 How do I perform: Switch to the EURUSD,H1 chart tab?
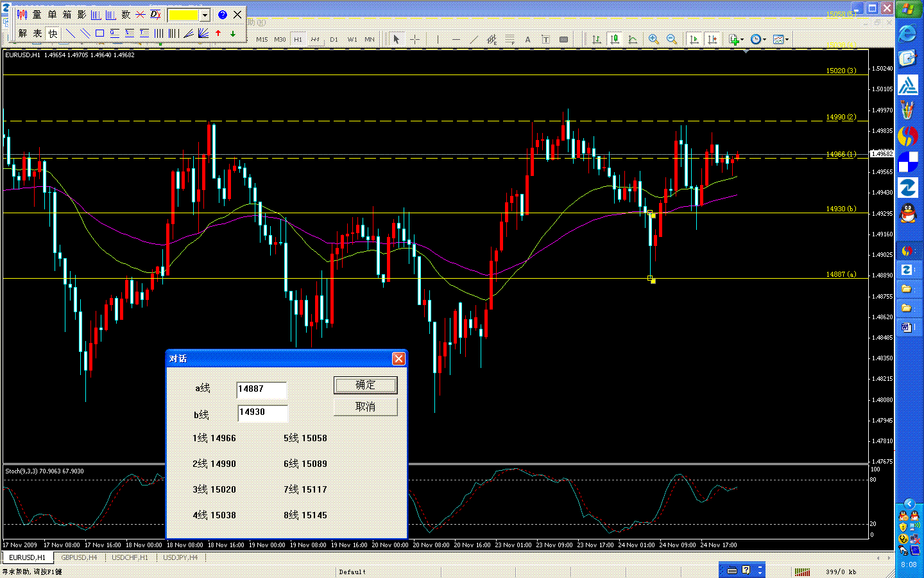point(27,557)
